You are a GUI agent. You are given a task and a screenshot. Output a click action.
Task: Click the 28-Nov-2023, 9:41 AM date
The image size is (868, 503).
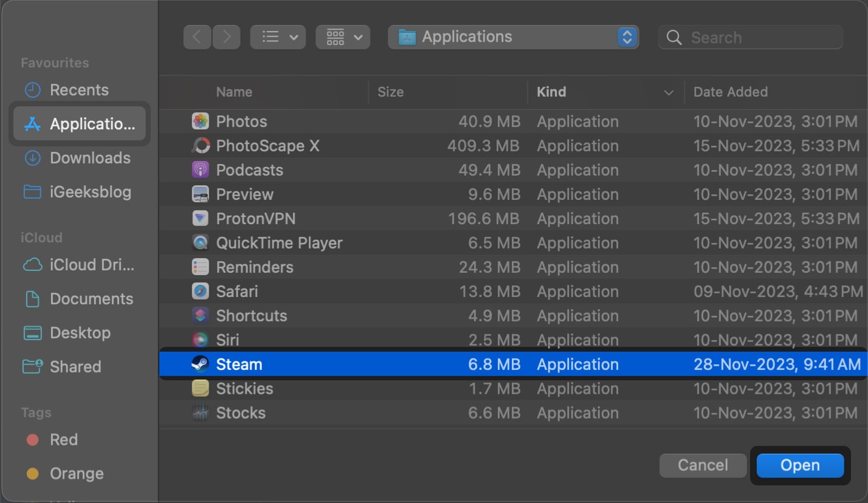pyautogui.click(x=777, y=364)
